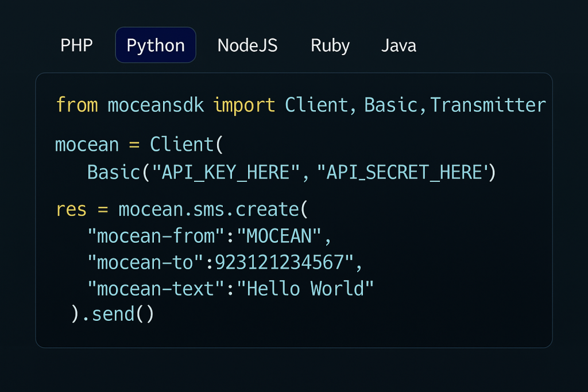Click the 'mocean = Client(' line
The width and height of the screenshot is (588, 392).
pos(139,145)
